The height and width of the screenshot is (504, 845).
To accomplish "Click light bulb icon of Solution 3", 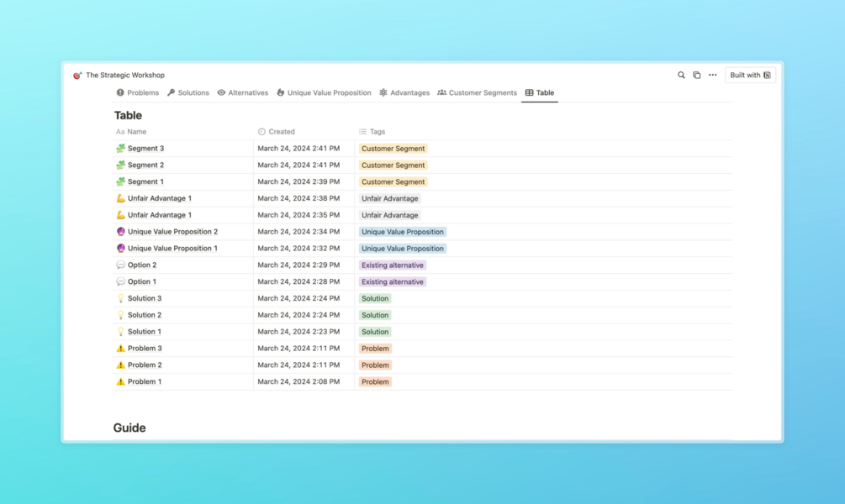I will pyautogui.click(x=121, y=298).
